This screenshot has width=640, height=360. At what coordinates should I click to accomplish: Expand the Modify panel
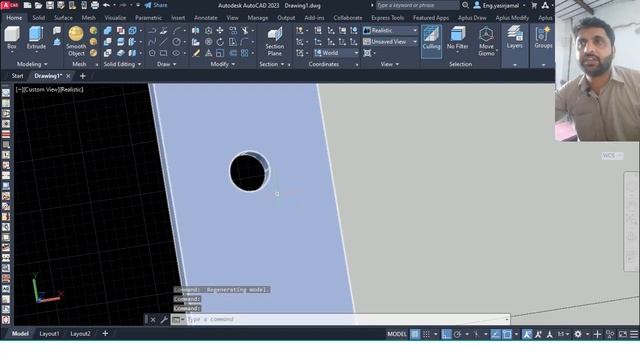(223, 64)
